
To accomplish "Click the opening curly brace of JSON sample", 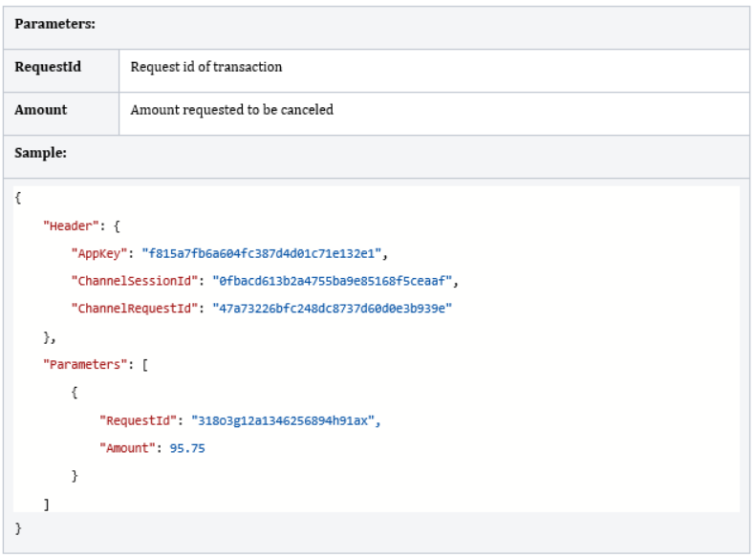I will (18, 198).
